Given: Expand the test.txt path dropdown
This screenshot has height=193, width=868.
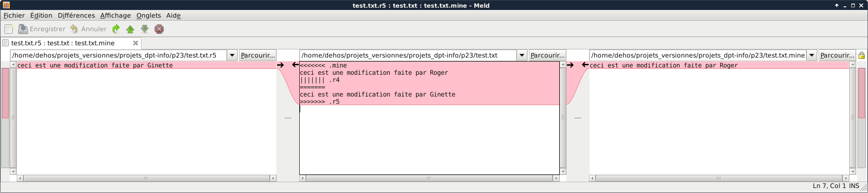Looking at the screenshot, I should pyautogui.click(x=522, y=55).
